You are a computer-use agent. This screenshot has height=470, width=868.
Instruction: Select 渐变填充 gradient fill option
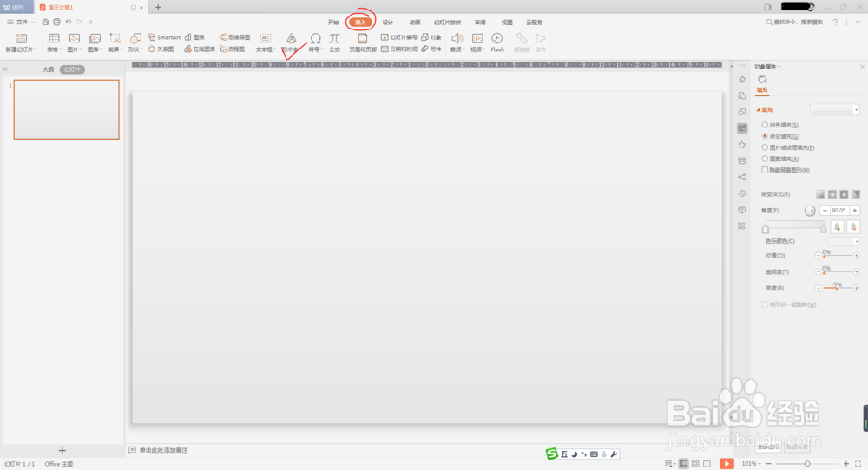780,136
